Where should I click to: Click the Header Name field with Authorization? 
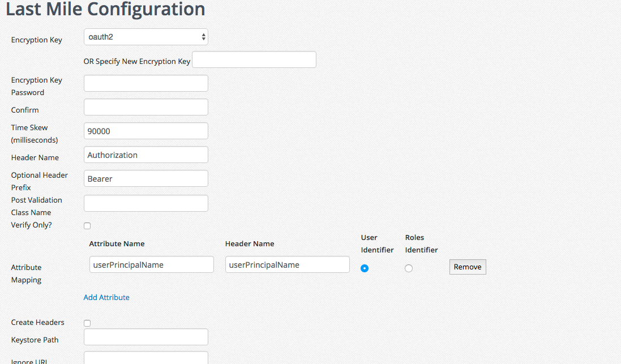145,155
